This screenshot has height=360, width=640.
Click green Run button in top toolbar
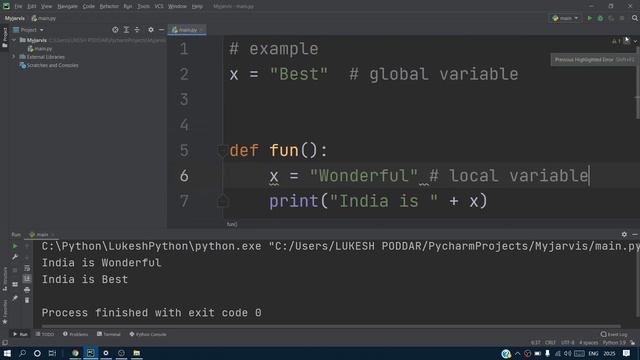point(589,18)
